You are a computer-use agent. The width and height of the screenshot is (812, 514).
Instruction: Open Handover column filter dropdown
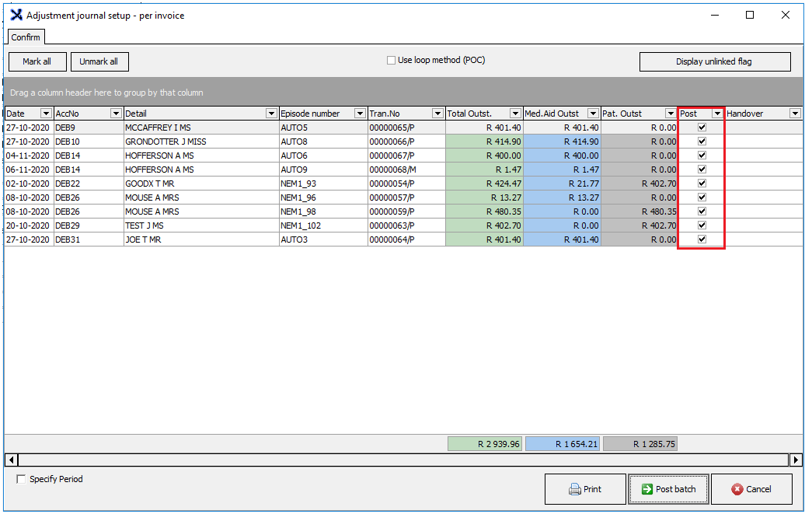coord(795,114)
